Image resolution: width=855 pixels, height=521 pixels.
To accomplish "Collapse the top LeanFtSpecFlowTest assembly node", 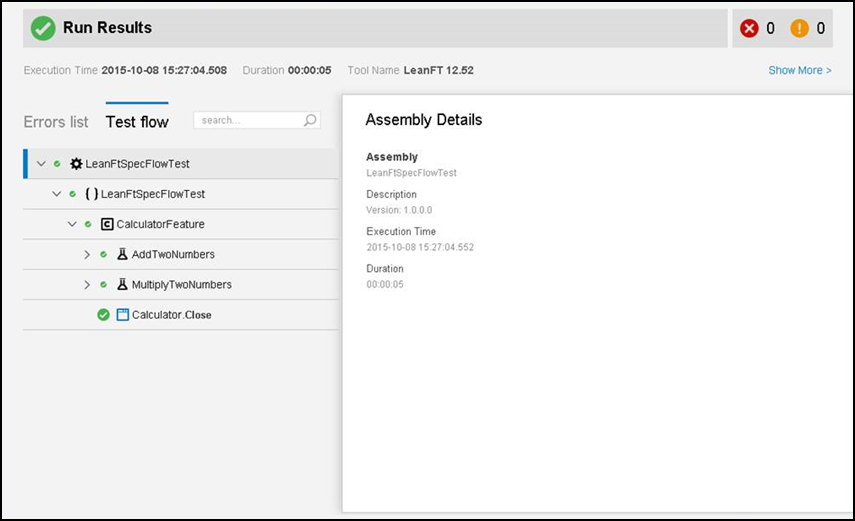I will click(x=41, y=164).
